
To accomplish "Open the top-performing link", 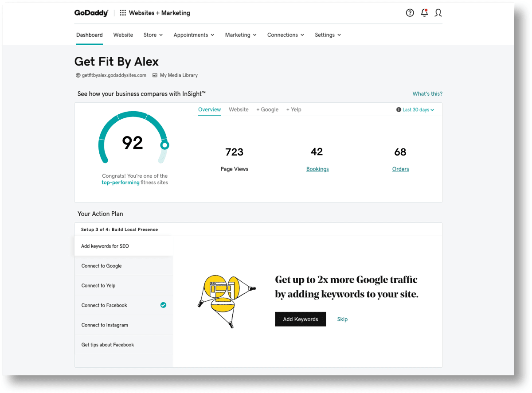I will click(121, 182).
